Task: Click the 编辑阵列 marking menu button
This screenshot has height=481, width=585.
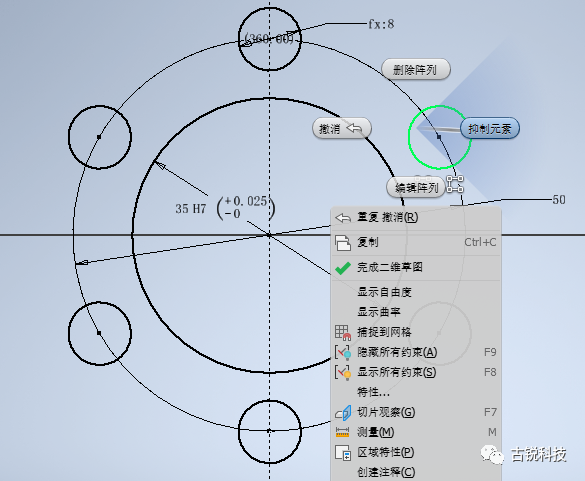Action: point(416,187)
